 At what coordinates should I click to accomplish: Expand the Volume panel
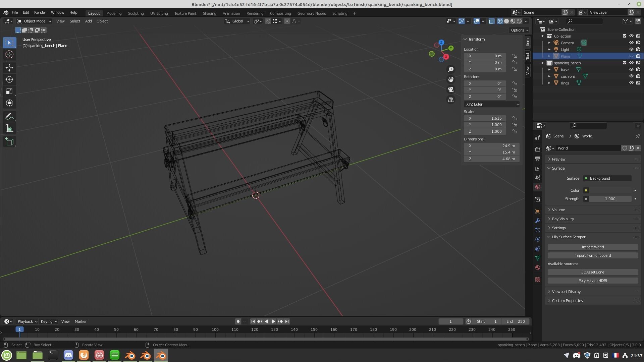click(x=558, y=210)
